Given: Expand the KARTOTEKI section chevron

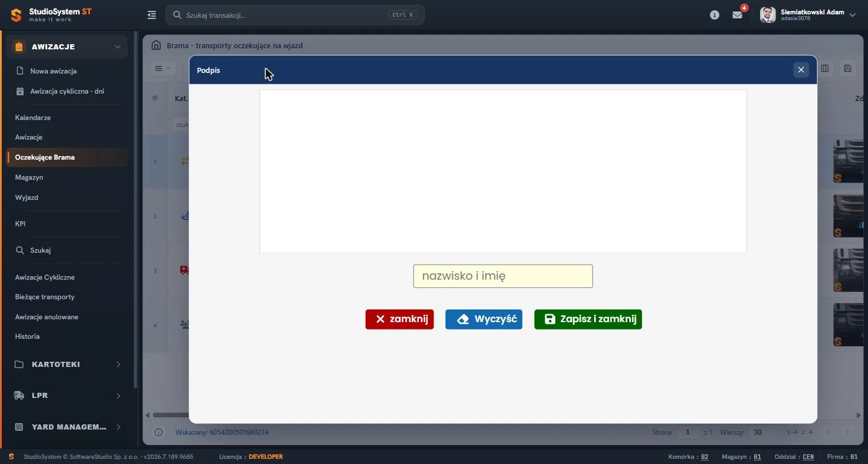Looking at the screenshot, I should tap(118, 365).
